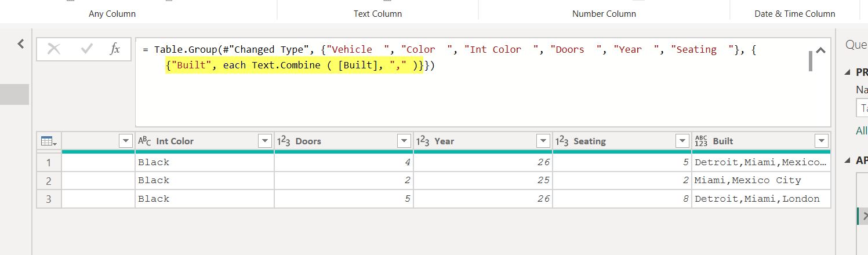Open Year column filter dropdown
This screenshot has height=255, width=868.
coord(543,141)
